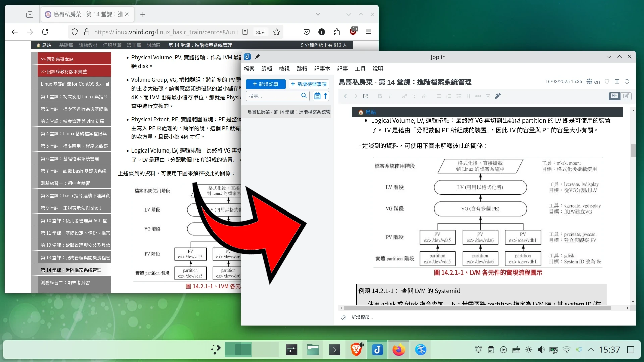Open the spellcheck language en dropdown
644x362 pixels.
tap(593, 82)
